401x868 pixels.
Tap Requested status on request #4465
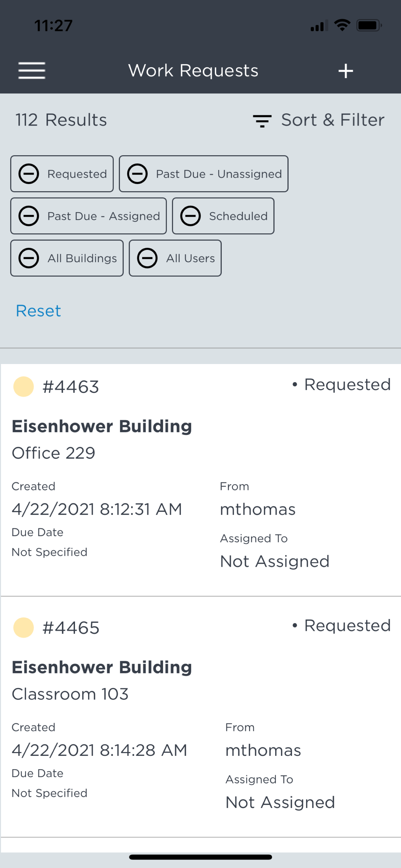[347, 626]
